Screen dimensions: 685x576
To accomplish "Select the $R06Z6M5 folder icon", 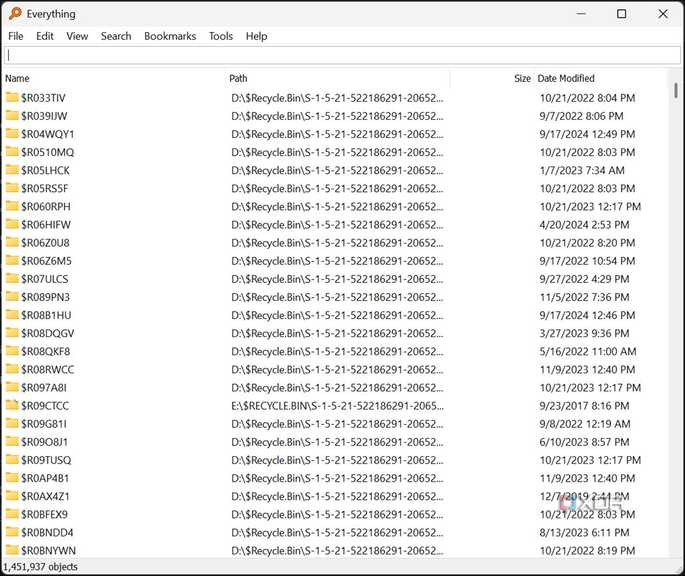I will (12, 260).
